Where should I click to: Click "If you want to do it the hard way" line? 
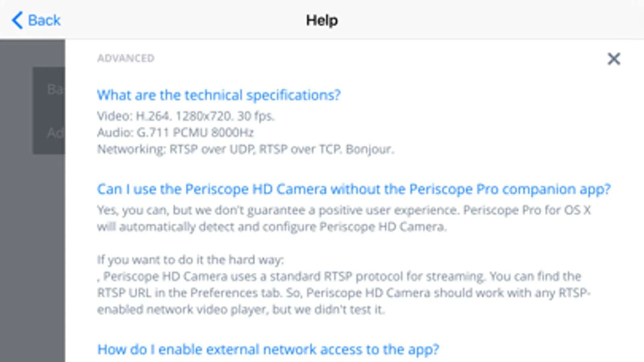tap(190, 260)
